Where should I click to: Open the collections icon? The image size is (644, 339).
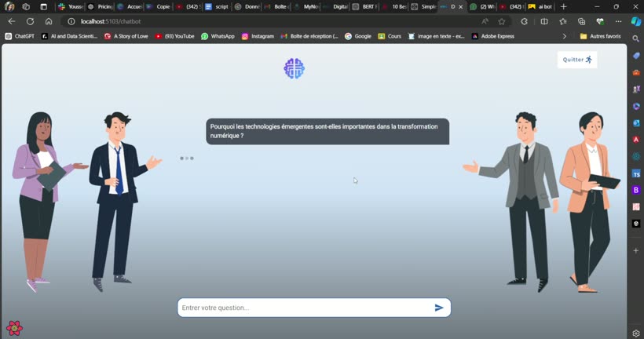[581, 21]
